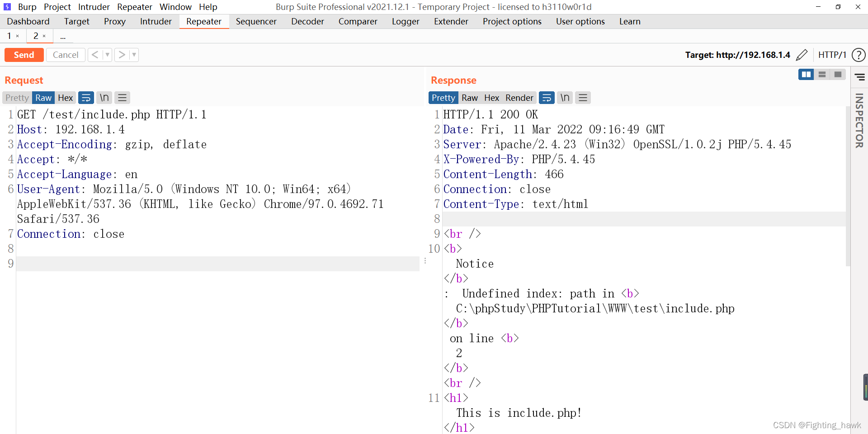
Task: Open the request hamburger options menu
Action: click(122, 98)
